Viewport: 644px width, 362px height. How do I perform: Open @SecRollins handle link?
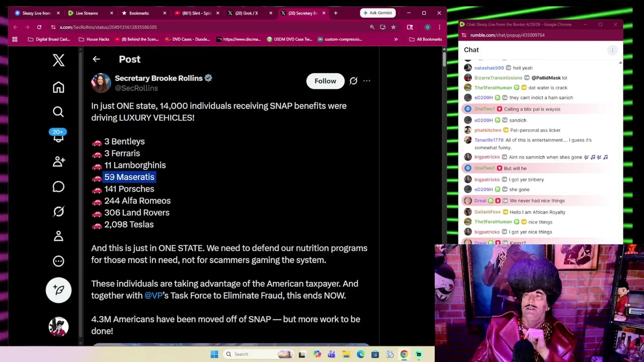coord(136,88)
